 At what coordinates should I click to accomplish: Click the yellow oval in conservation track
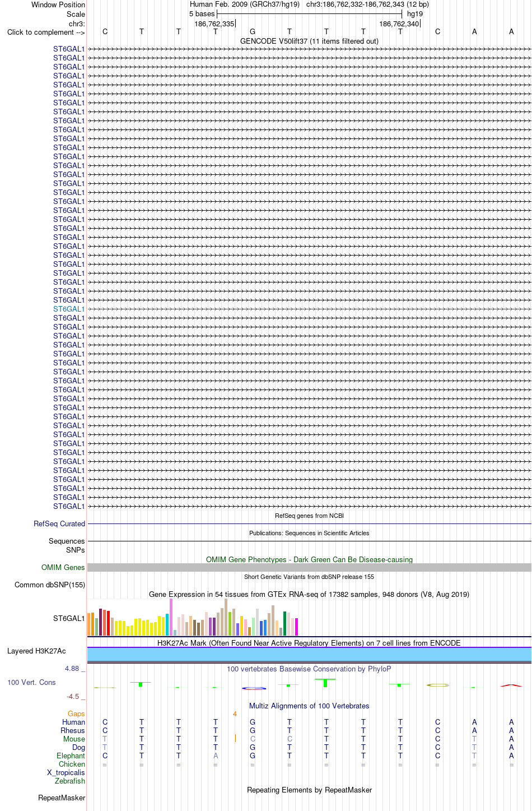click(x=437, y=685)
